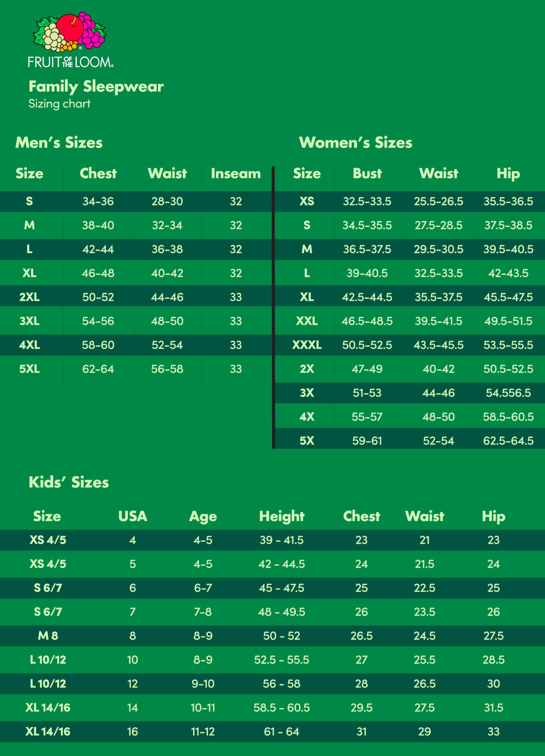Click the Sizing chart subtitle text
The height and width of the screenshot is (756, 545).
click(x=59, y=104)
